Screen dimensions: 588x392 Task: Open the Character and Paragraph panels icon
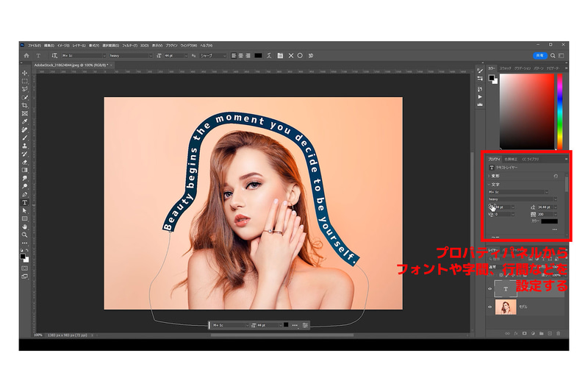tap(280, 55)
